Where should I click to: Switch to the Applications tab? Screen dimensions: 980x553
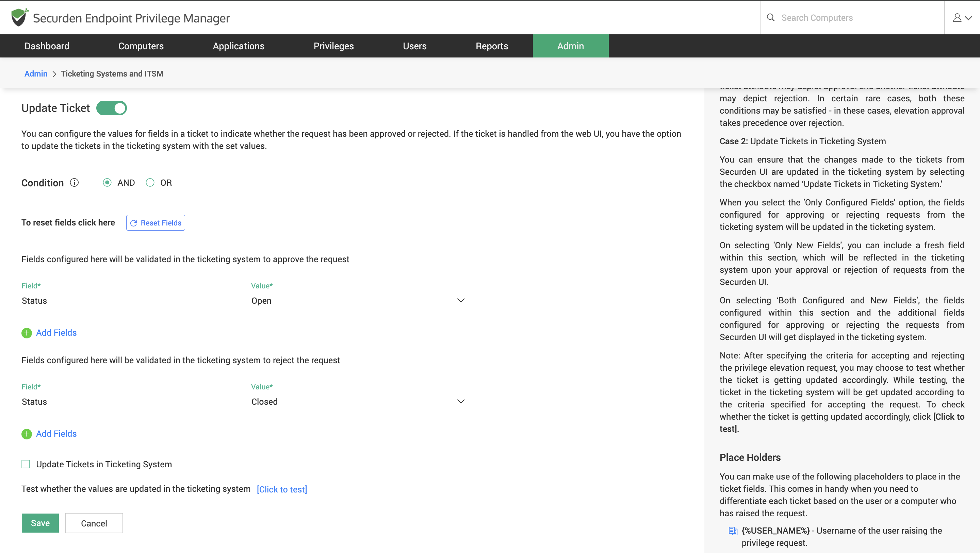point(239,46)
